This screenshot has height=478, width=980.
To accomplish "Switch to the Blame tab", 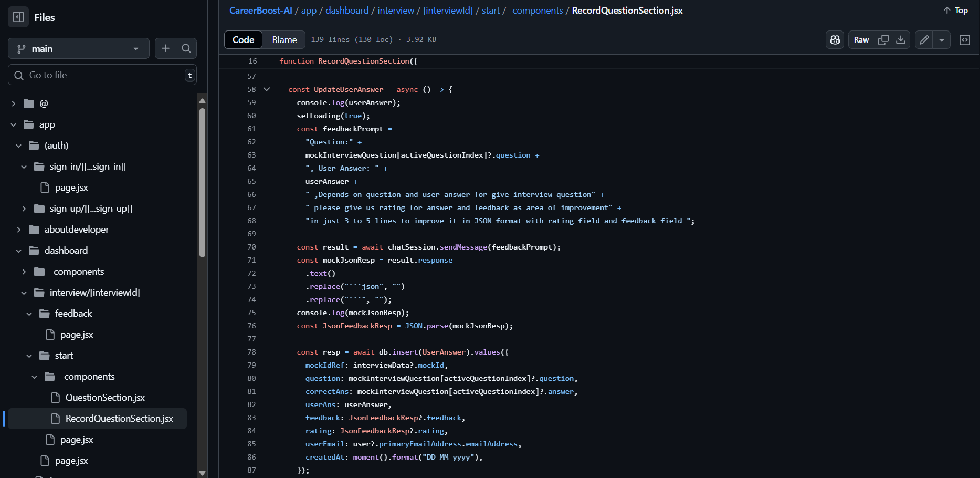I will [284, 39].
